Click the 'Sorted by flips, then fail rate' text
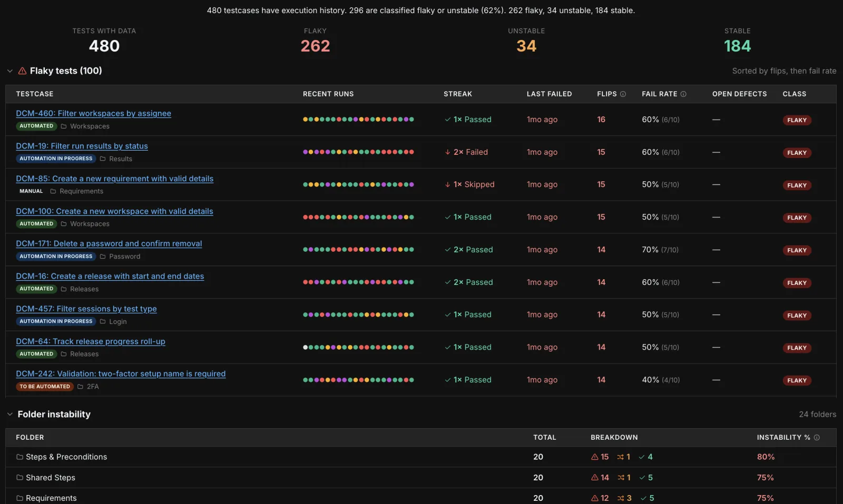843x504 pixels. [x=784, y=71]
